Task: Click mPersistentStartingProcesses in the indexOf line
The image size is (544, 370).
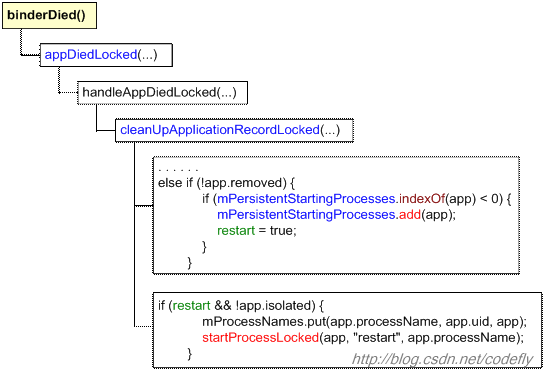Action: 306,199
